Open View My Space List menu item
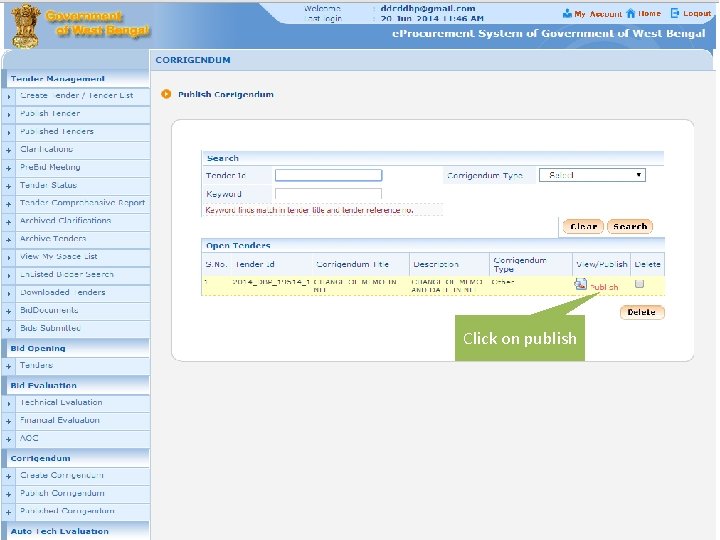 click(58, 256)
